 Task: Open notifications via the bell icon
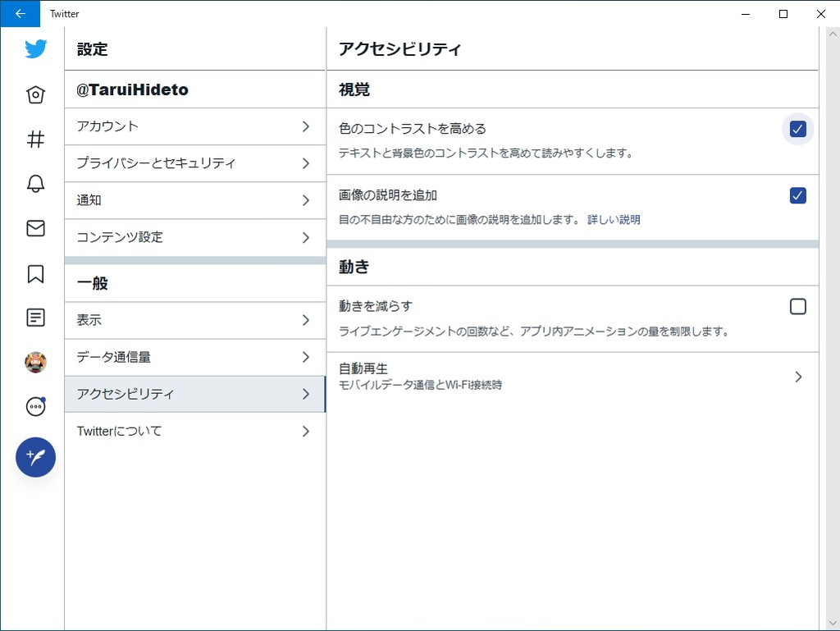(x=35, y=184)
